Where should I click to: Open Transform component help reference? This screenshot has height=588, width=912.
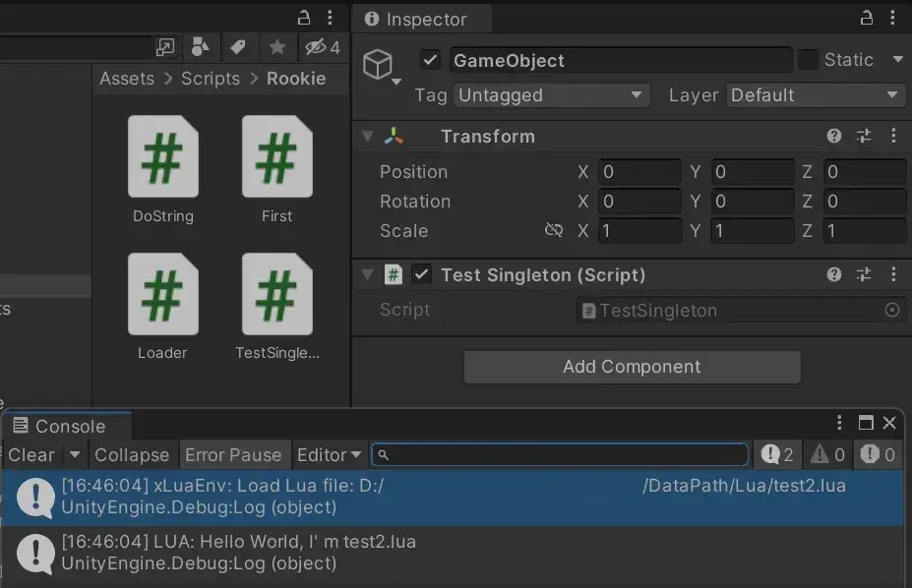pyautogui.click(x=834, y=136)
